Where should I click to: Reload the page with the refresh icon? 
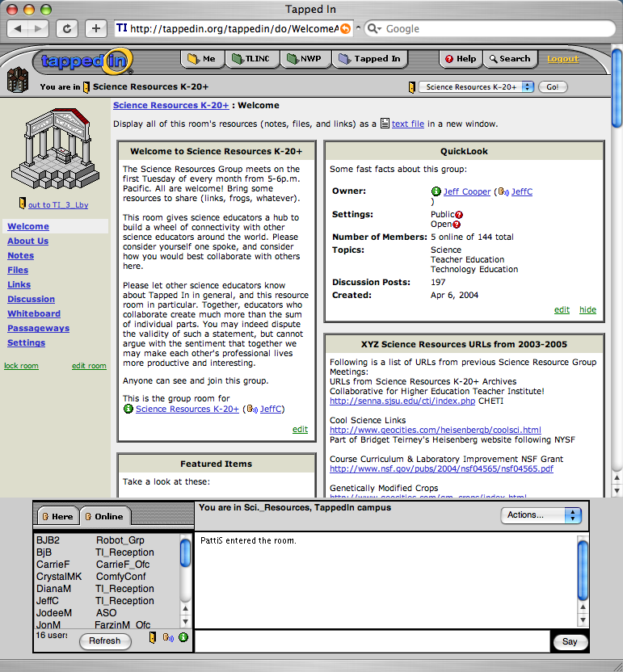(x=66, y=28)
